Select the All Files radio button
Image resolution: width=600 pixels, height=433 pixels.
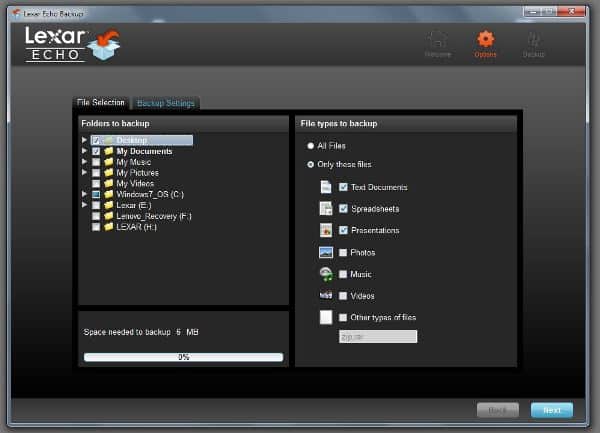point(310,146)
